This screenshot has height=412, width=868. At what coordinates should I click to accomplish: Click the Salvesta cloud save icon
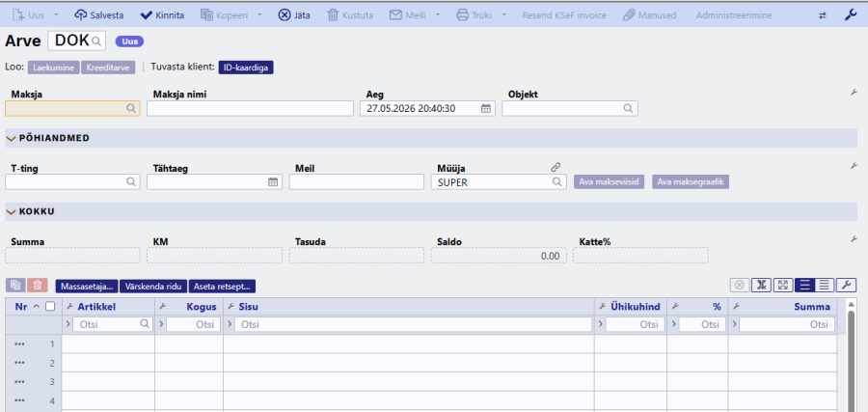[81, 14]
